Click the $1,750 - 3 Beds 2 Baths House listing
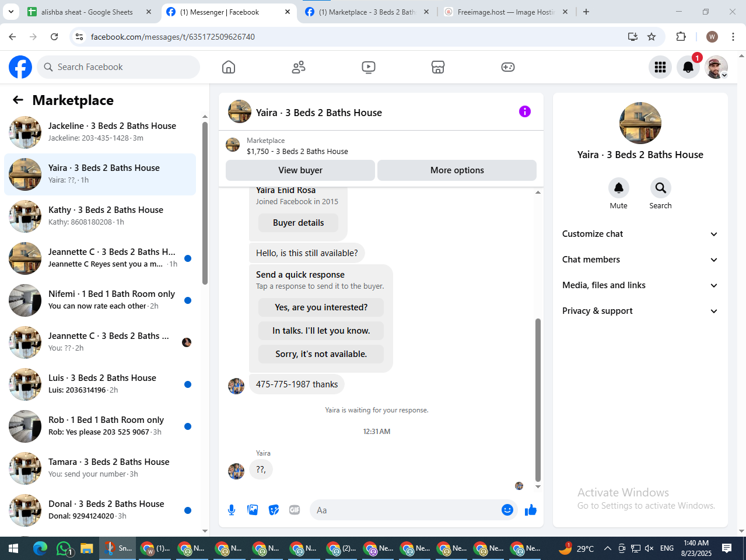The image size is (746, 560). (297, 151)
